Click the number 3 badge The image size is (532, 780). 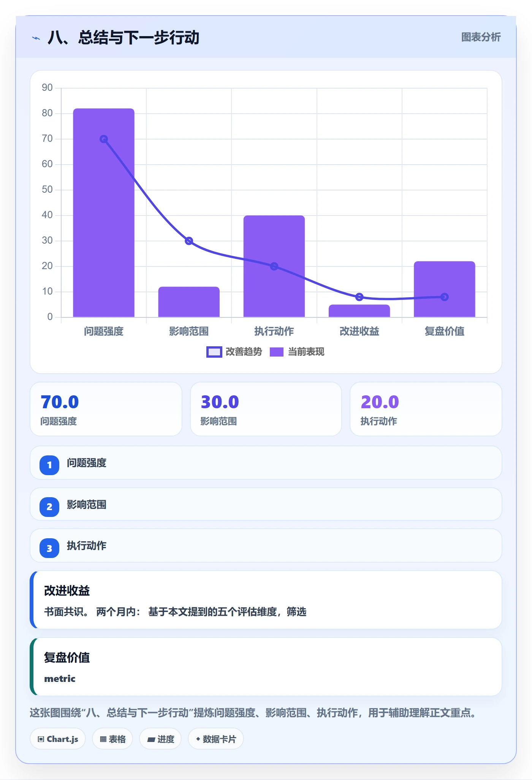[x=49, y=549]
